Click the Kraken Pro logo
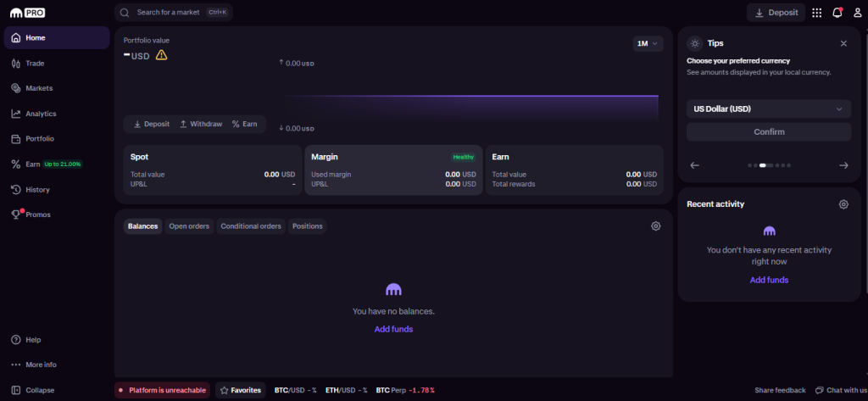Screen dimensions: 868x401 pyautogui.click(x=28, y=13)
